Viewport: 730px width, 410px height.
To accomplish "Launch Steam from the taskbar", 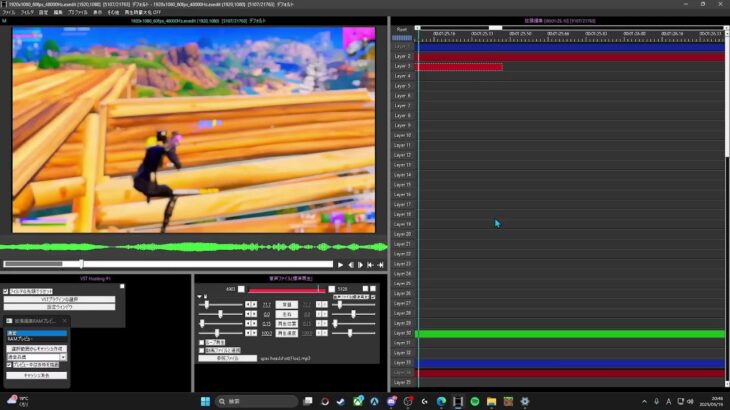I will 342,401.
